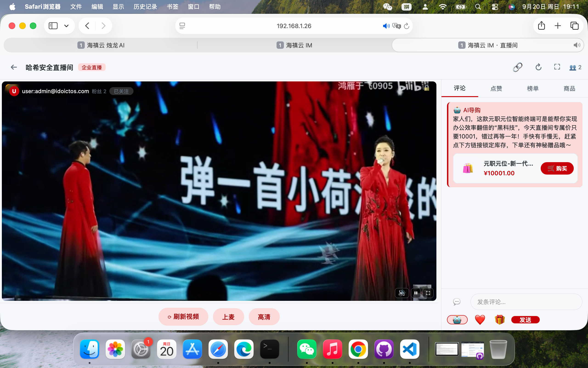This screenshot has width=588, height=368.
Task: Show Safari tab overview
Action: tap(574, 26)
